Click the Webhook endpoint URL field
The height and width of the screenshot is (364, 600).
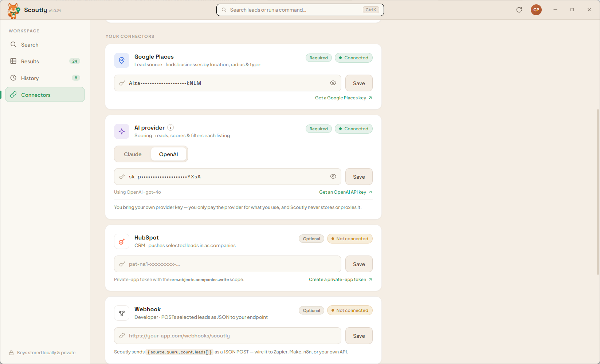click(228, 336)
